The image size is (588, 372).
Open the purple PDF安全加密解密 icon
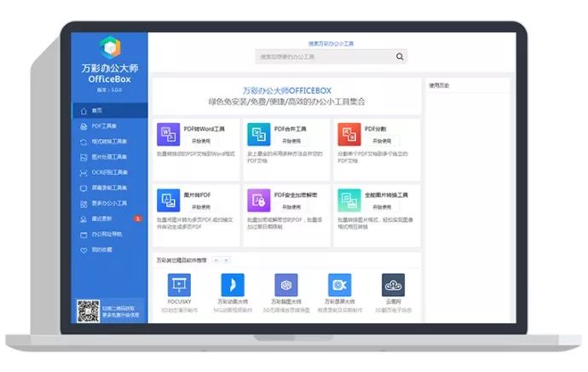[x=259, y=201]
